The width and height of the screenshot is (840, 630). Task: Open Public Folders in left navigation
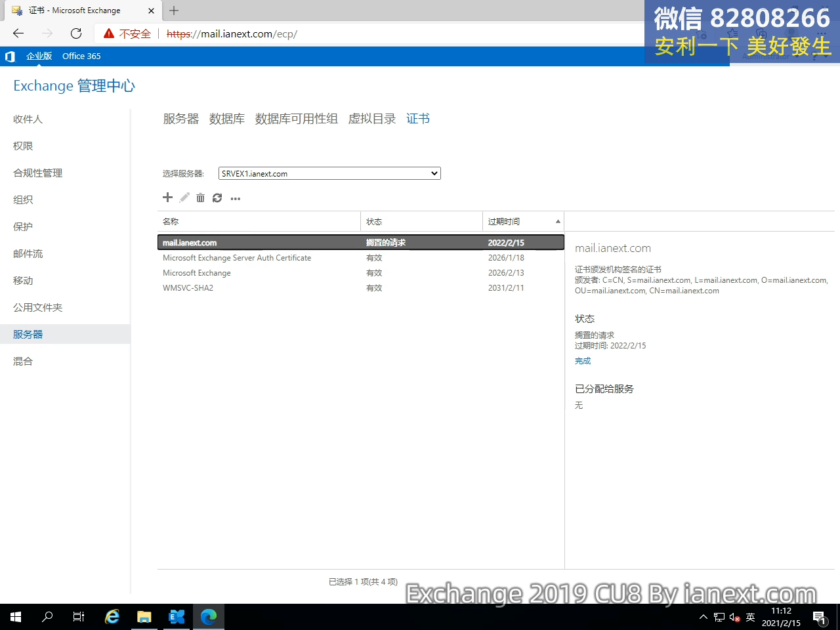point(38,307)
